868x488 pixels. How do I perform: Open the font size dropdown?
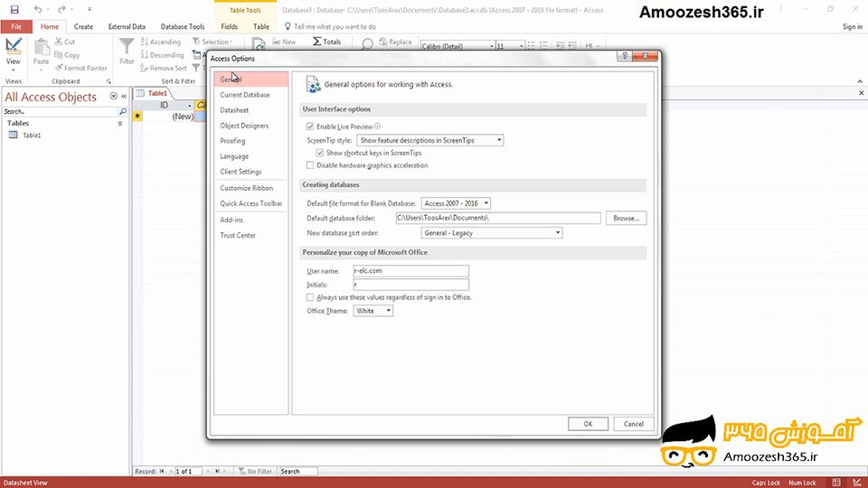coord(521,46)
